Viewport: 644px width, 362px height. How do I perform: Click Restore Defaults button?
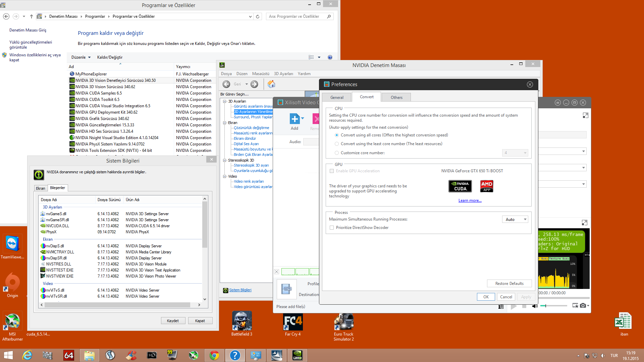[509, 284]
